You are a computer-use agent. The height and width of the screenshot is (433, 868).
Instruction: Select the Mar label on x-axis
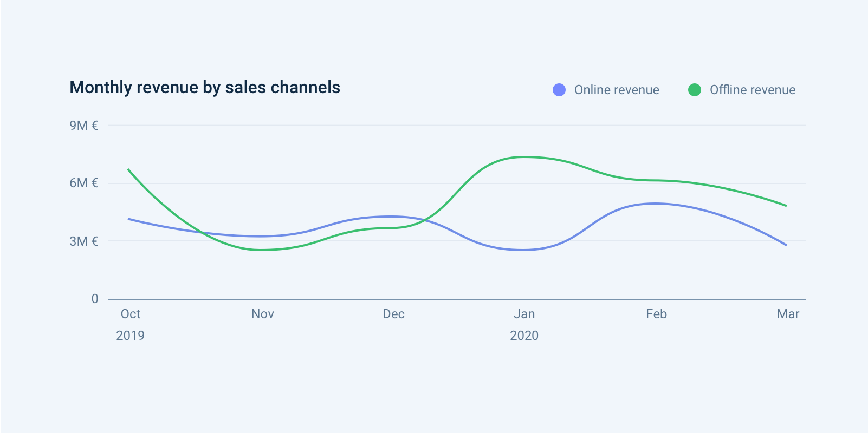pos(788,314)
